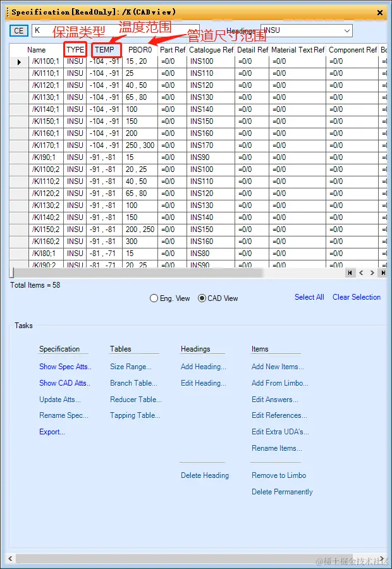Click the Select All link
392x569 pixels.
pyautogui.click(x=309, y=297)
